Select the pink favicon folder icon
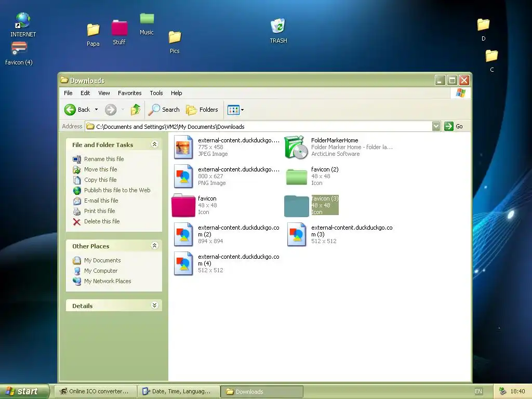 click(x=183, y=205)
